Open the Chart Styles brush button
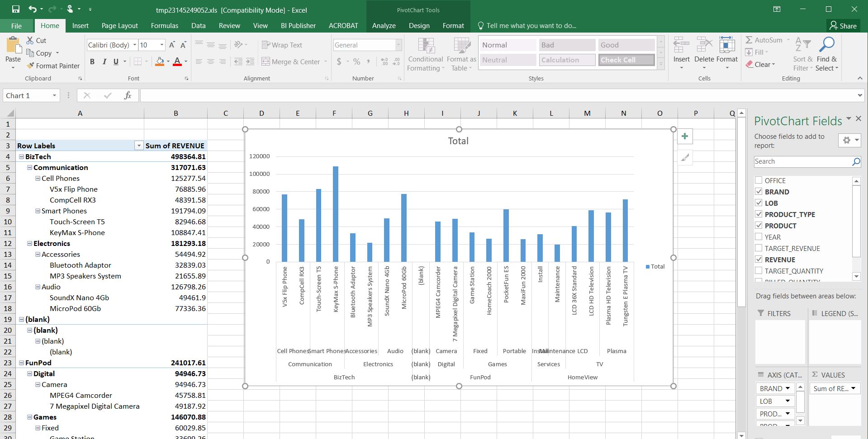The width and height of the screenshot is (868, 439). pyautogui.click(x=685, y=158)
